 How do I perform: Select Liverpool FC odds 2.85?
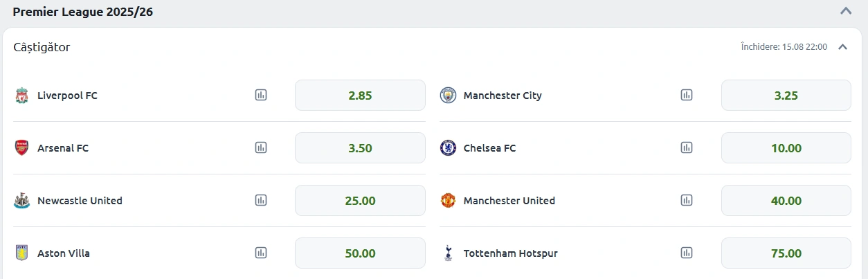[x=360, y=96]
